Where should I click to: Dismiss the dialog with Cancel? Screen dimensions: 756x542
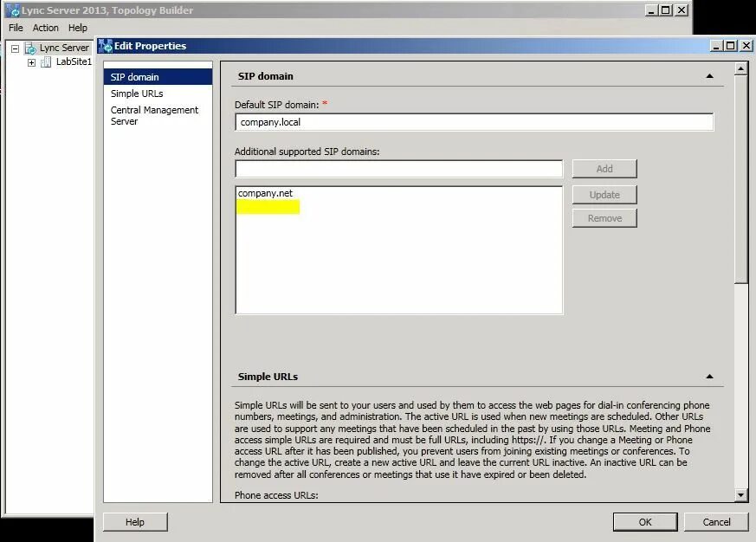(x=716, y=522)
